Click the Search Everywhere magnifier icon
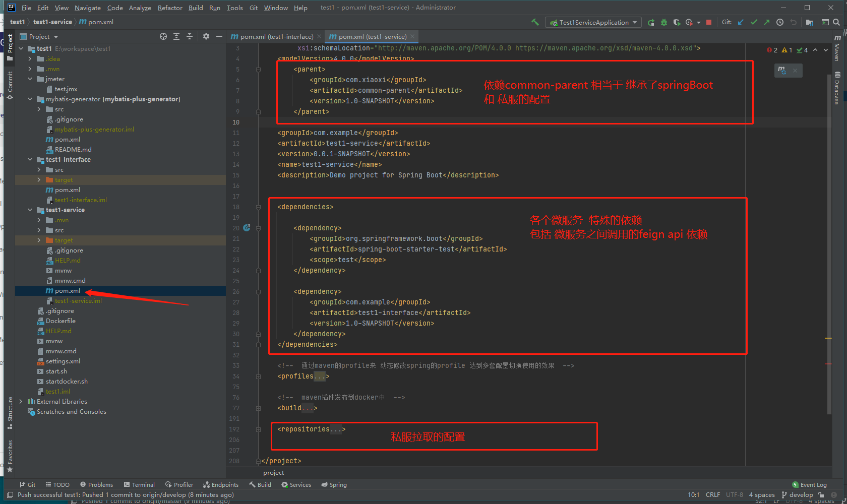The height and width of the screenshot is (504, 847). click(836, 22)
